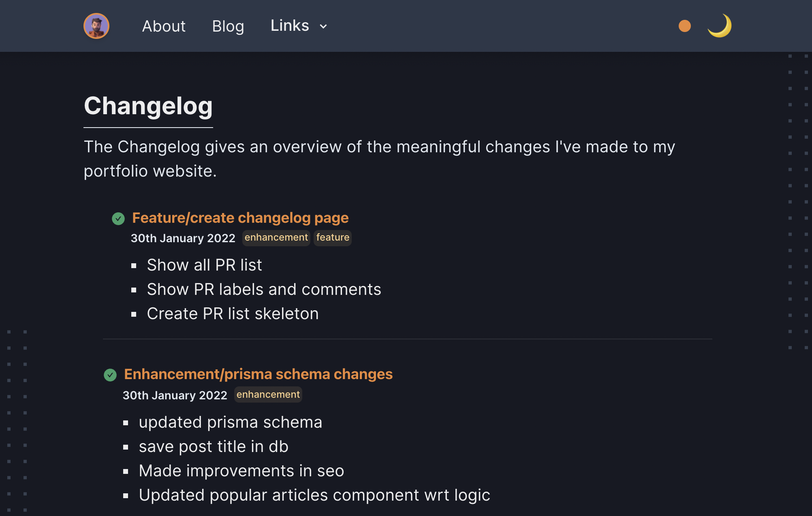Open Feature/create changelog page link
This screenshot has width=812, height=516.
point(240,218)
